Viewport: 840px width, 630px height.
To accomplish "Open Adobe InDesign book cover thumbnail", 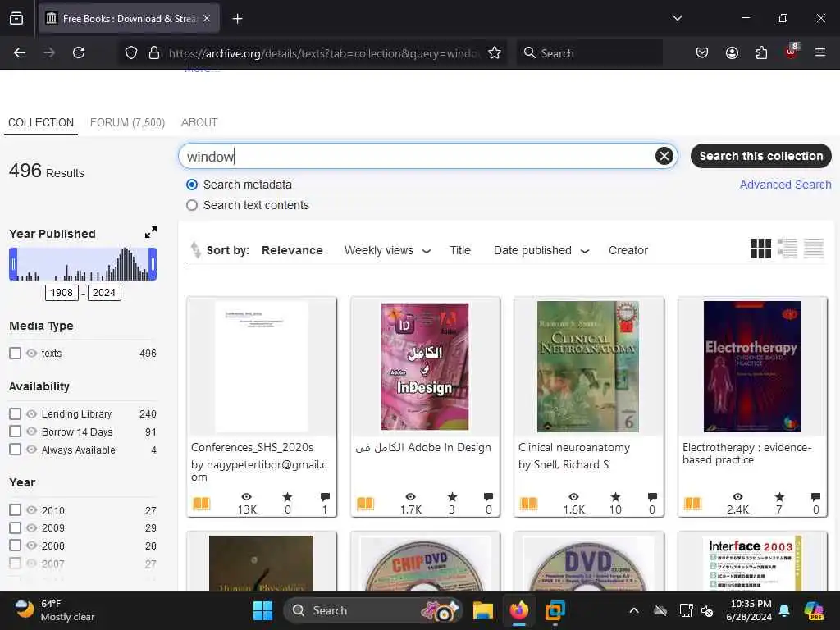I will [x=425, y=367].
